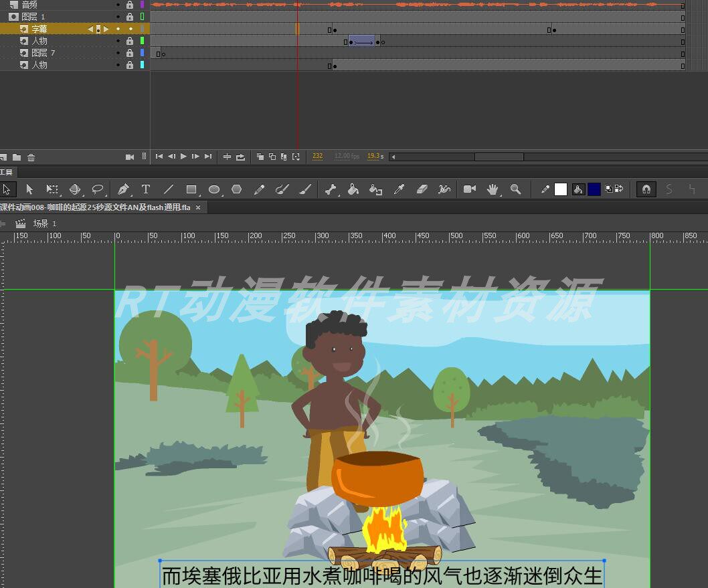Open the white stroke color swatch

coord(560,189)
